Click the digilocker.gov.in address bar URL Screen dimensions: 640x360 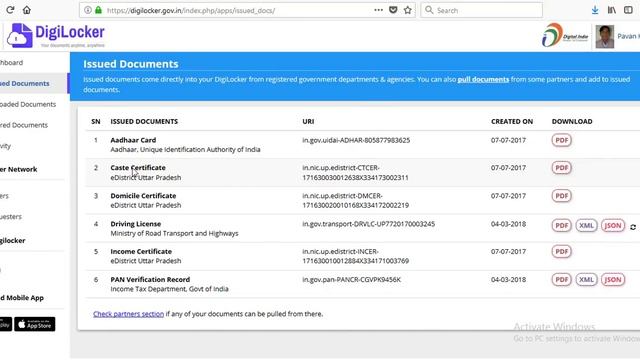pyautogui.click(x=191, y=11)
